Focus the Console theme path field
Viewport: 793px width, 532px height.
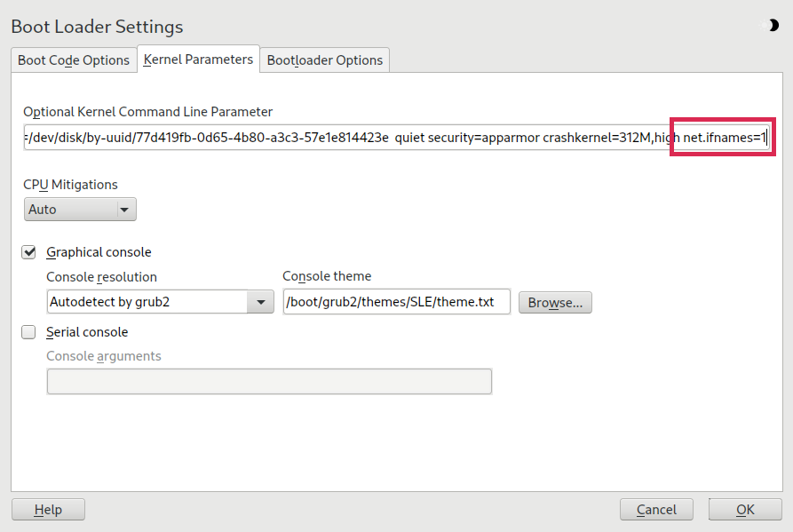click(x=396, y=302)
